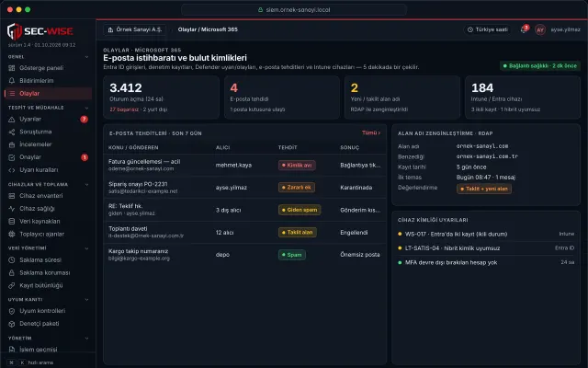Open Saklama koruması lock icon
Viewport: 588px width, 368px height.
tap(12, 272)
